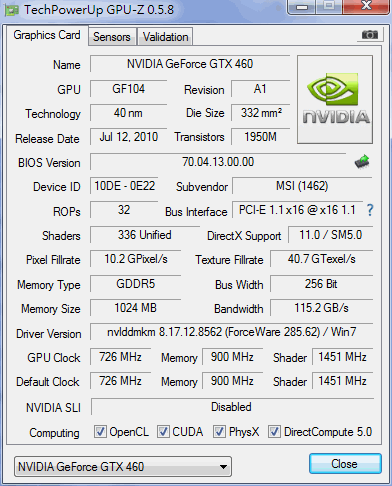392x486 pixels.
Task: Toggle the PhysX checkbox
Action: pyautogui.click(x=219, y=431)
